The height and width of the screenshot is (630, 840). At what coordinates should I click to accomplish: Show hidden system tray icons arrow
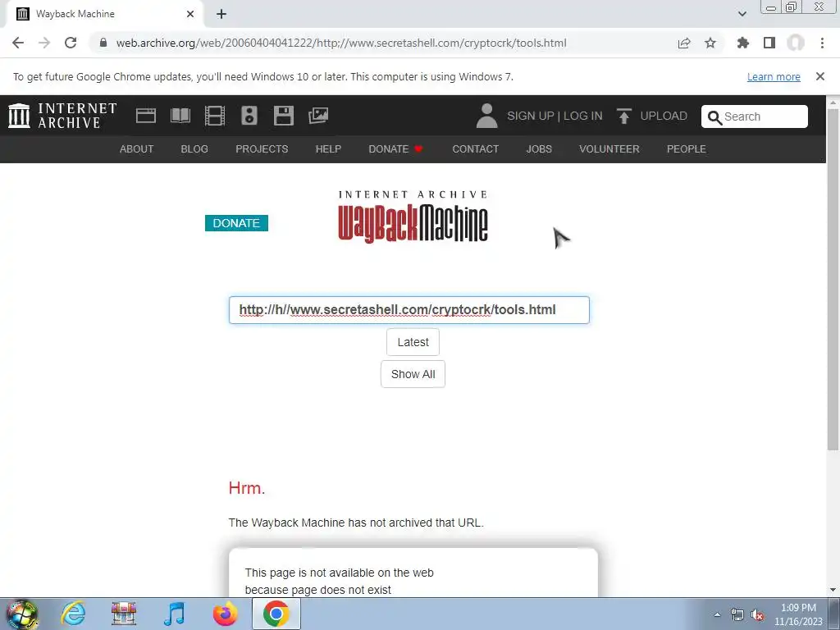coord(717,614)
